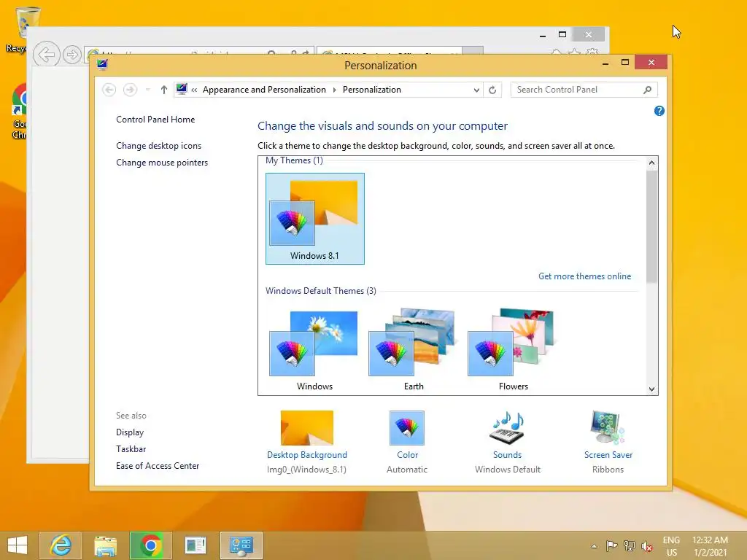Open the Control Panel taskbar button
This screenshot has width=747, height=560.
tap(241, 545)
